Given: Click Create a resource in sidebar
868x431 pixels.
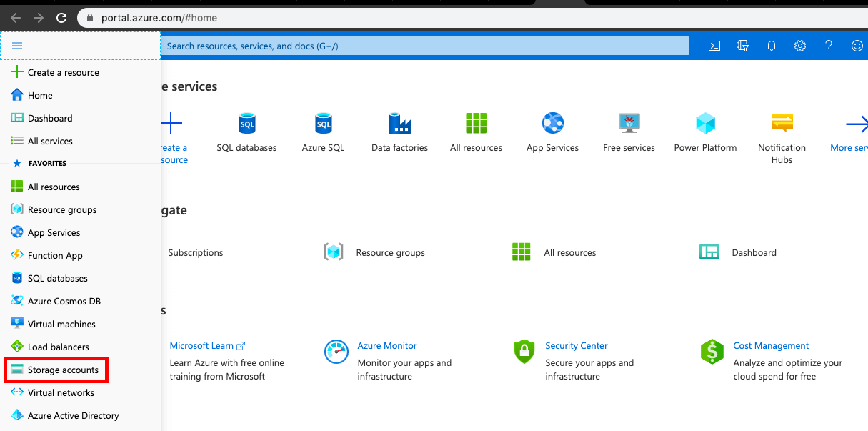Looking at the screenshot, I should click(x=63, y=72).
